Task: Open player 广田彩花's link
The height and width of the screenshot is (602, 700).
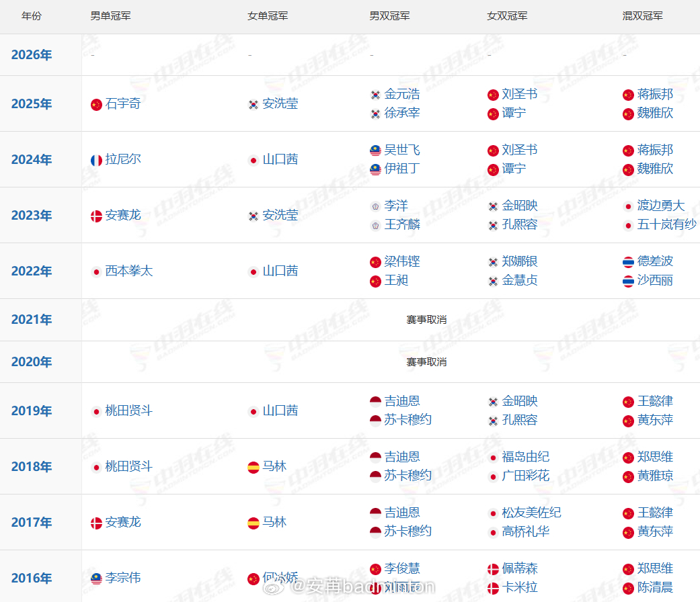Action: pyautogui.click(x=525, y=476)
